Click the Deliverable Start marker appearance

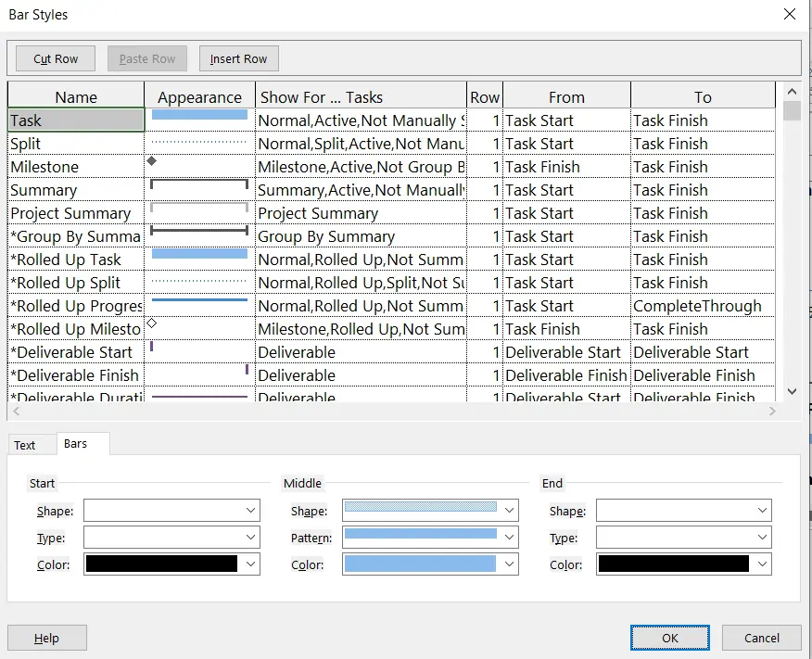pos(151,347)
